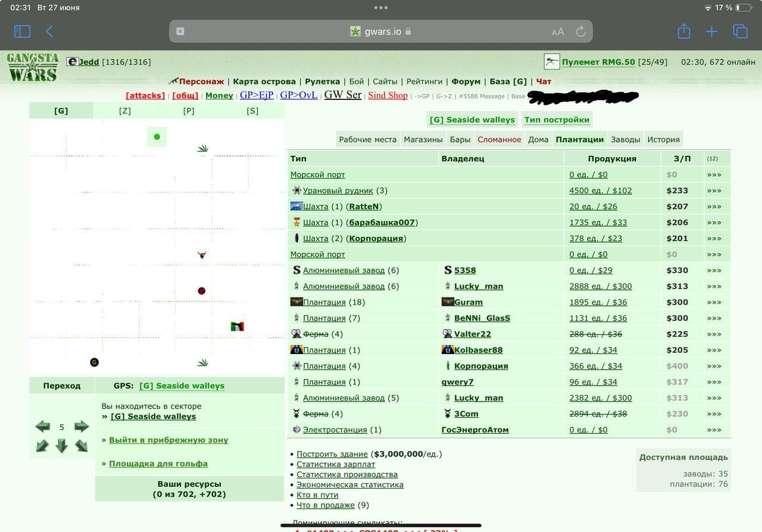Open player profile Jedd
The width and height of the screenshot is (762, 532).
click(x=89, y=62)
